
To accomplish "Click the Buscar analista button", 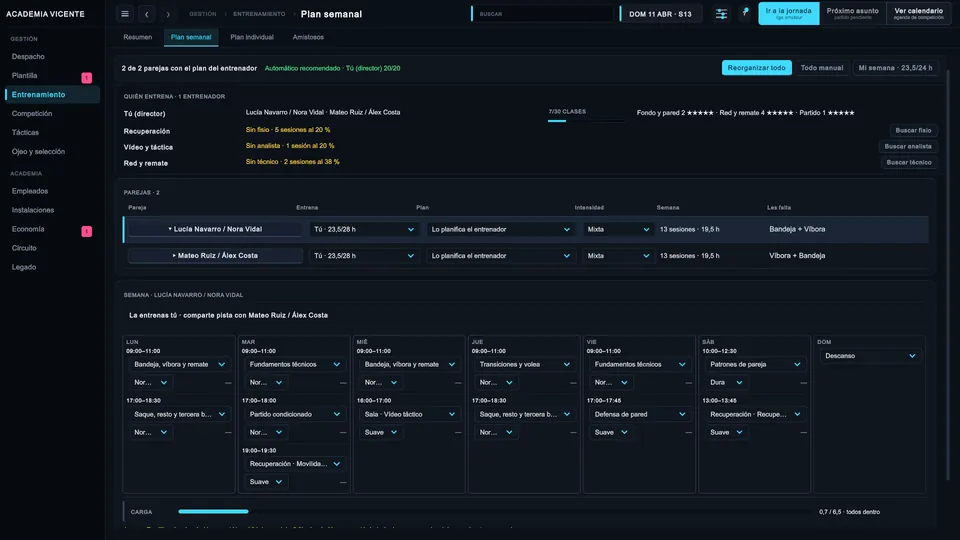I will click(x=908, y=146).
